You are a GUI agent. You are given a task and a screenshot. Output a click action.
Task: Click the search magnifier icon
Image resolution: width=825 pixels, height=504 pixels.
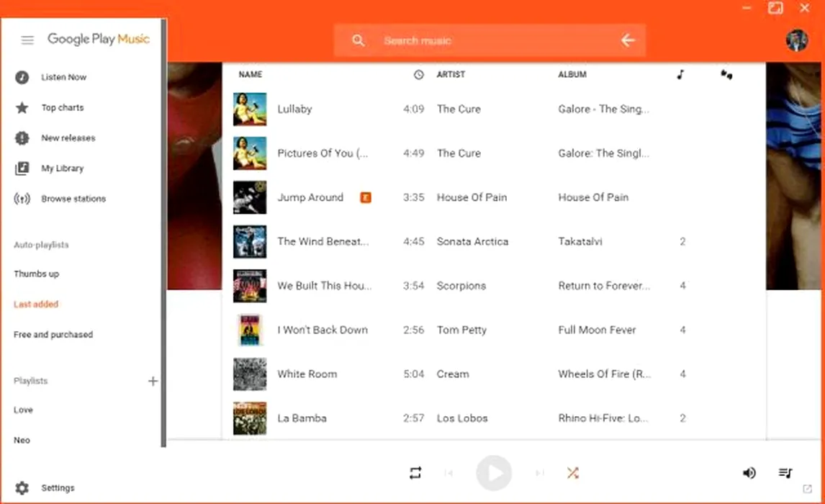[359, 40]
